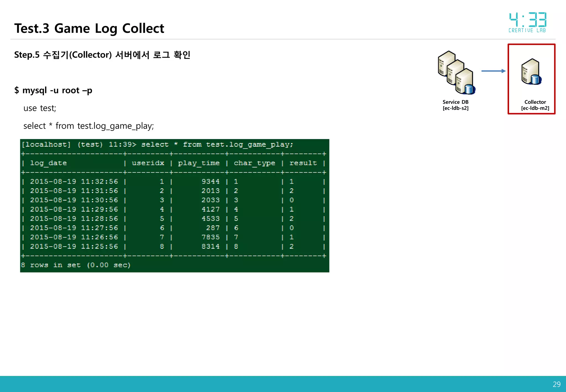Screen dimensions: 566x392
Task: Click the Step.5 Collector heading text
Action: coord(102,55)
